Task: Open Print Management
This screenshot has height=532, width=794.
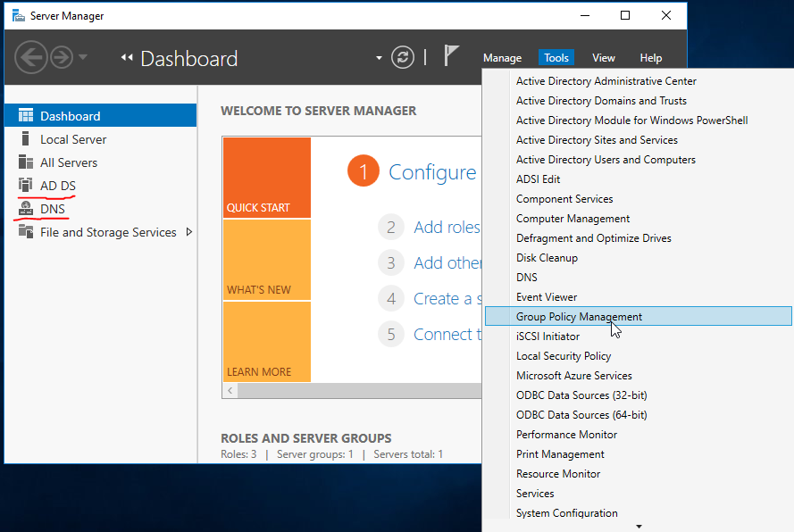Action: coord(638,454)
